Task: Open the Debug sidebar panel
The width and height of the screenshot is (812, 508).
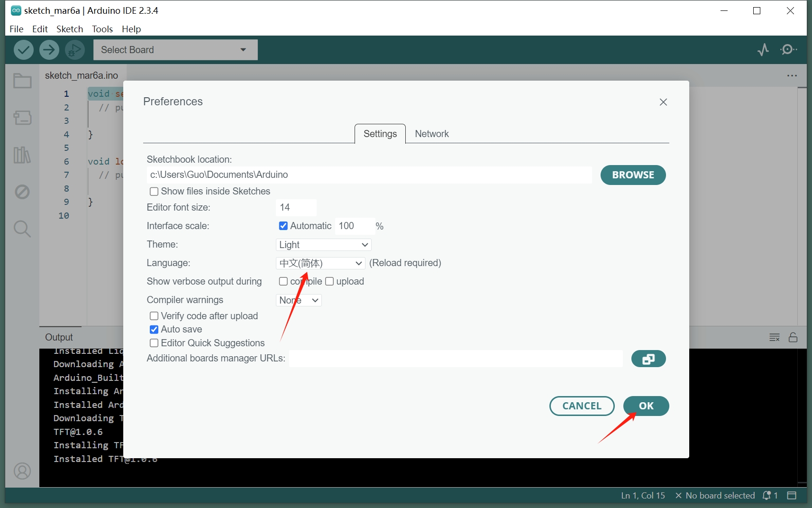Action: [x=22, y=192]
